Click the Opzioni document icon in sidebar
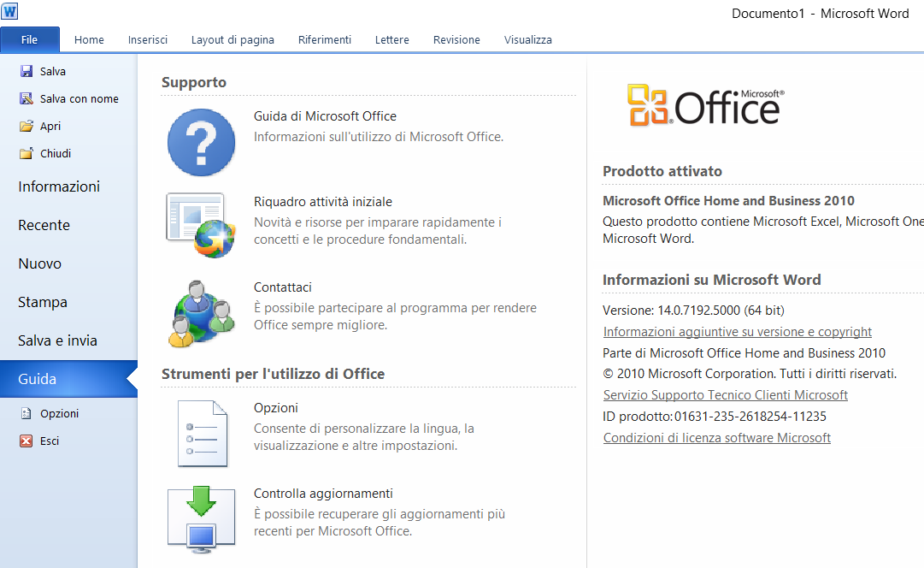The height and width of the screenshot is (568, 924). click(x=26, y=413)
